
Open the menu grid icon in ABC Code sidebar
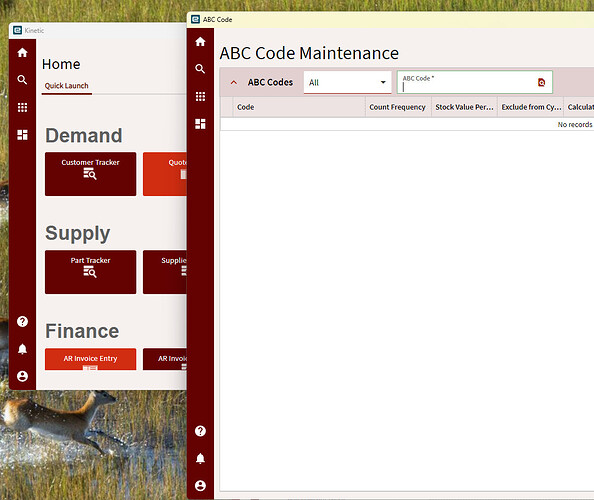click(x=200, y=97)
